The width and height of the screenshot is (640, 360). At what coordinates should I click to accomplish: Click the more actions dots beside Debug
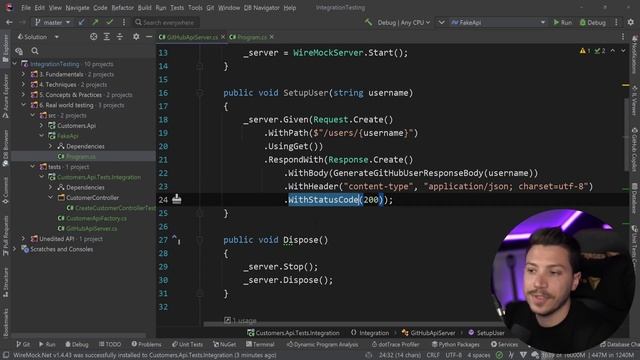point(616,22)
